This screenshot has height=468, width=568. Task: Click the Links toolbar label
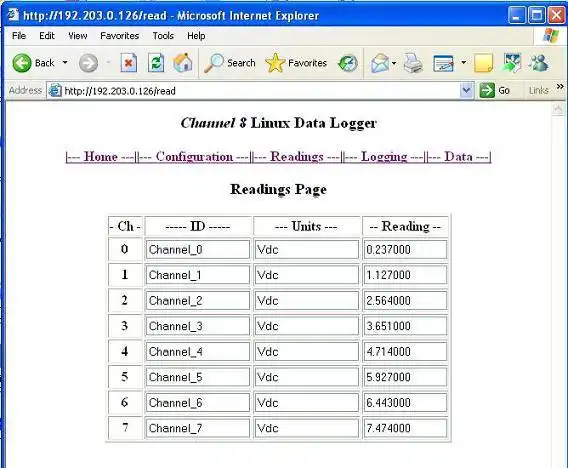pyautogui.click(x=539, y=90)
